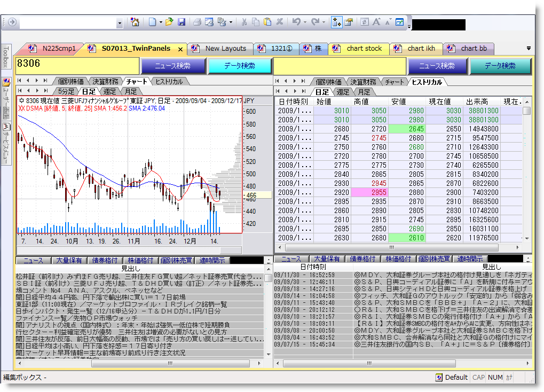Select left panel 週足 chart tab
Screen dimensions: 544x392
[x=109, y=91]
